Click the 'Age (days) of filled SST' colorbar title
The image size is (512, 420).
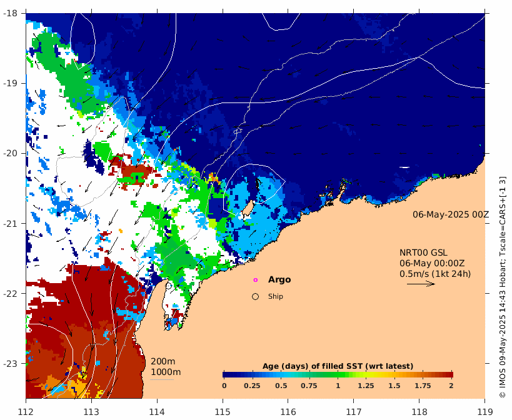(338, 366)
